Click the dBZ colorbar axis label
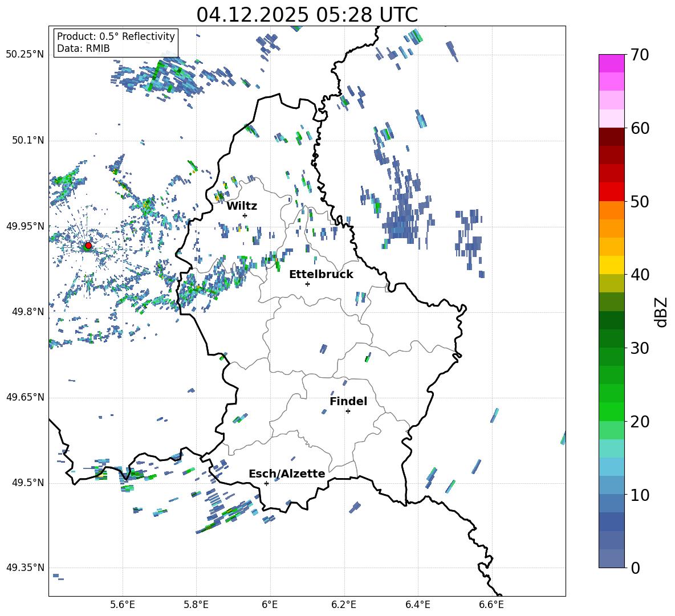The image size is (675, 616). click(x=661, y=312)
